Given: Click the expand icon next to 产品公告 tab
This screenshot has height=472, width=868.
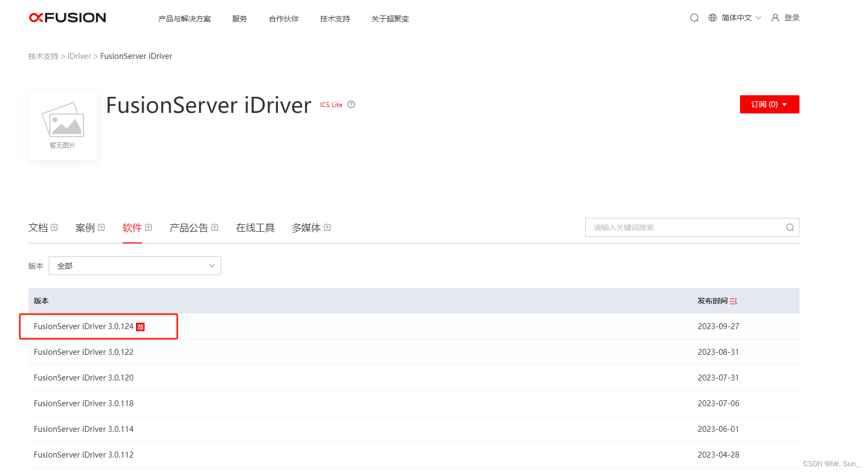Looking at the screenshot, I should (215, 227).
